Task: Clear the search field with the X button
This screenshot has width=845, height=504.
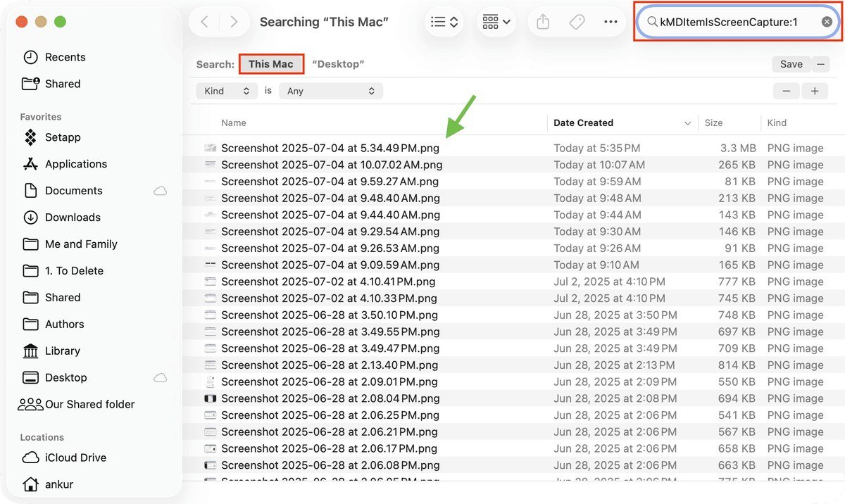Action: (x=827, y=22)
